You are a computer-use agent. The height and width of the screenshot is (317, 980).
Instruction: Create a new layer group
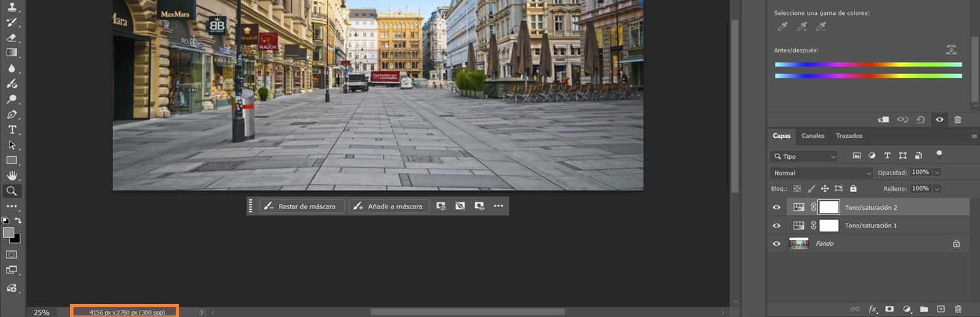click(x=924, y=309)
